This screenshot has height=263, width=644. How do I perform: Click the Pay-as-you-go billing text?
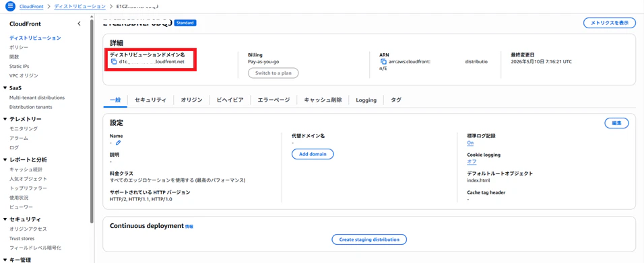(263, 62)
